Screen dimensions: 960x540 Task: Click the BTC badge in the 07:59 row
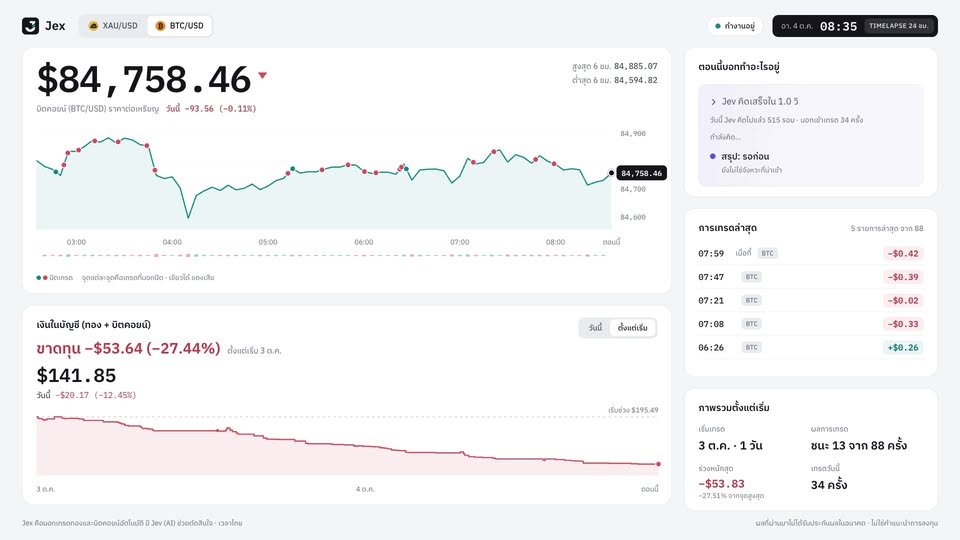tap(768, 253)
